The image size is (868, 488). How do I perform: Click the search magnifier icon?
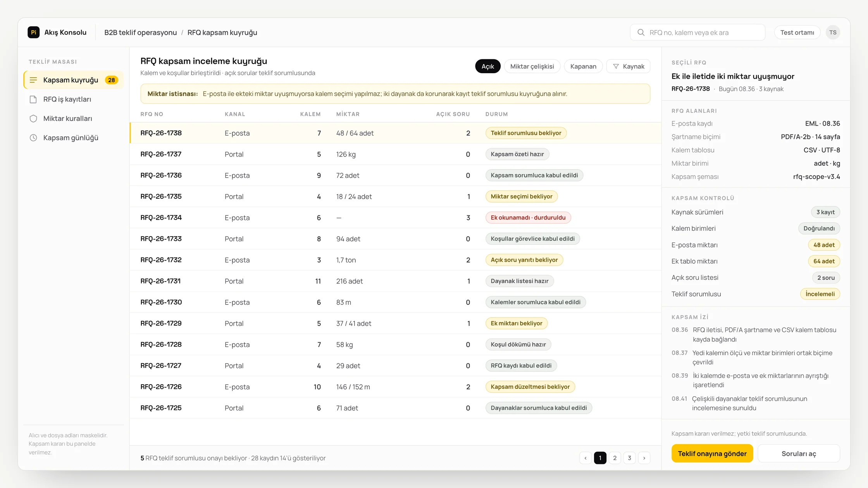click(x=641, y=33)
